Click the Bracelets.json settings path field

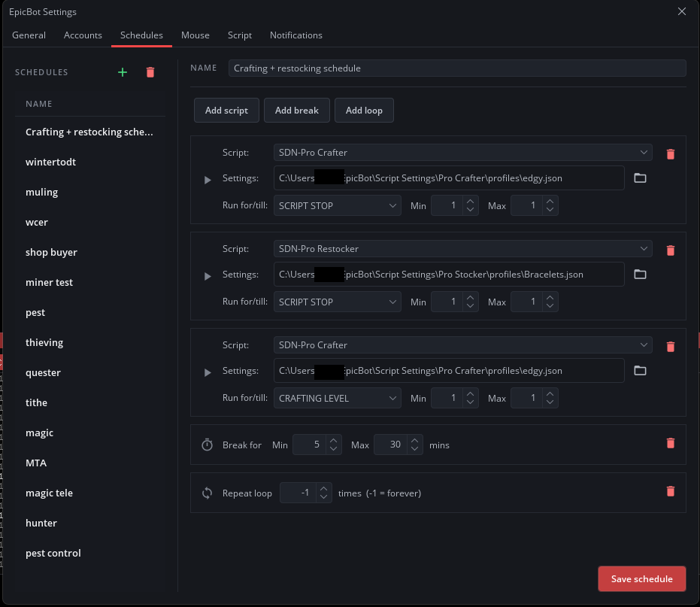(449, 275)
